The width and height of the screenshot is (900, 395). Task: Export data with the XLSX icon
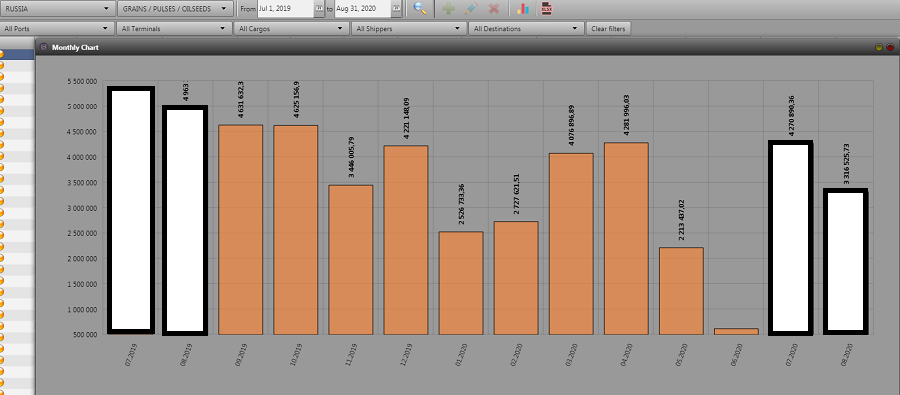pos(546,9)
